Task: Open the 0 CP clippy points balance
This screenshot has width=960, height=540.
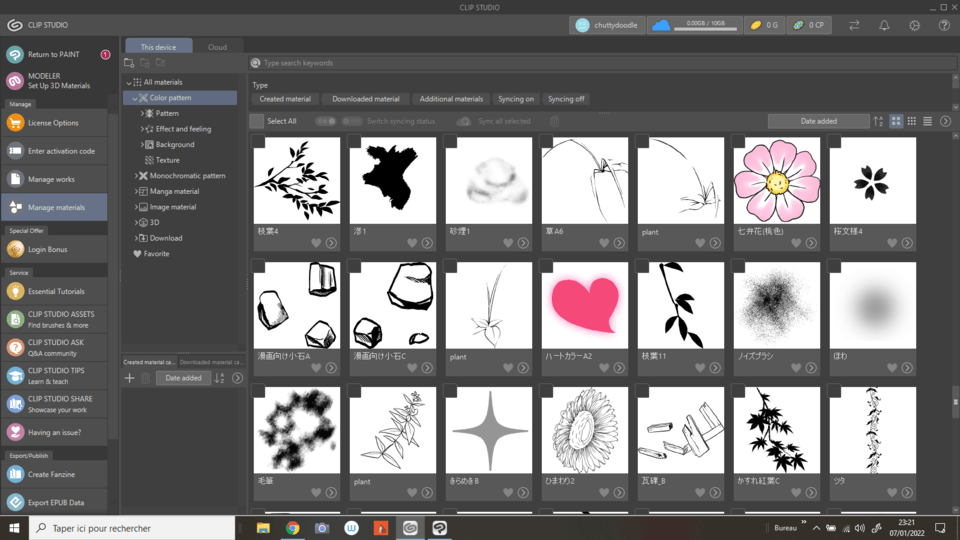Action: click(x=809, y=25)
